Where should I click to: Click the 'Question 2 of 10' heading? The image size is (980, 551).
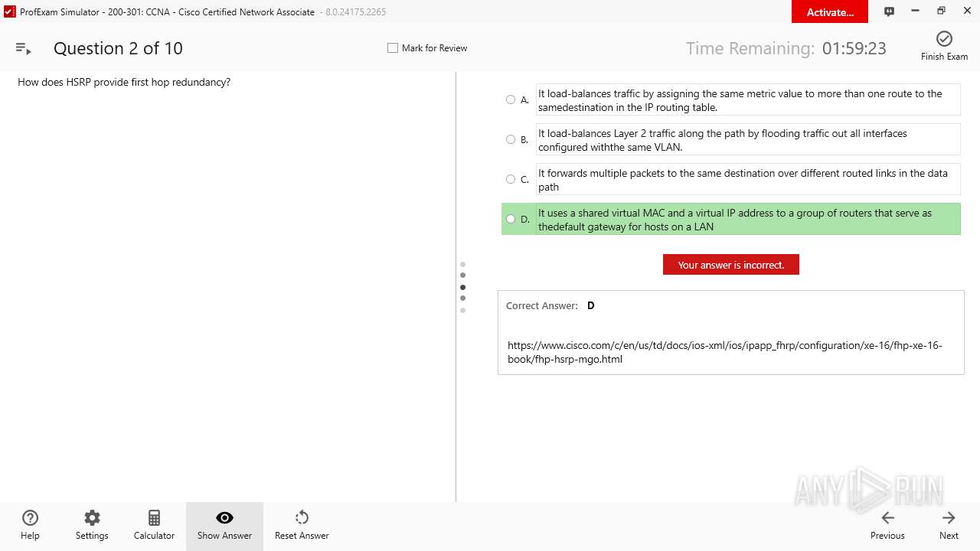[118, 48]
